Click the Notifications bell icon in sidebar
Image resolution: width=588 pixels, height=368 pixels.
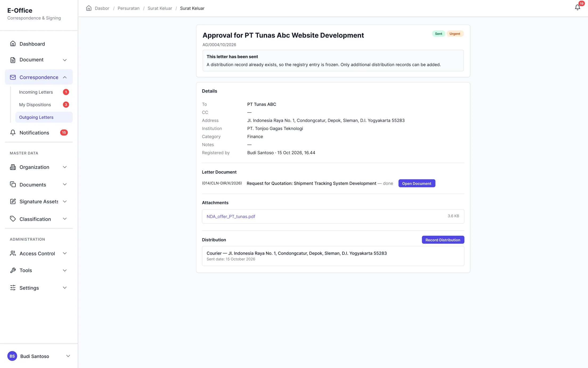pyautogui.click(x=13, y=133)
